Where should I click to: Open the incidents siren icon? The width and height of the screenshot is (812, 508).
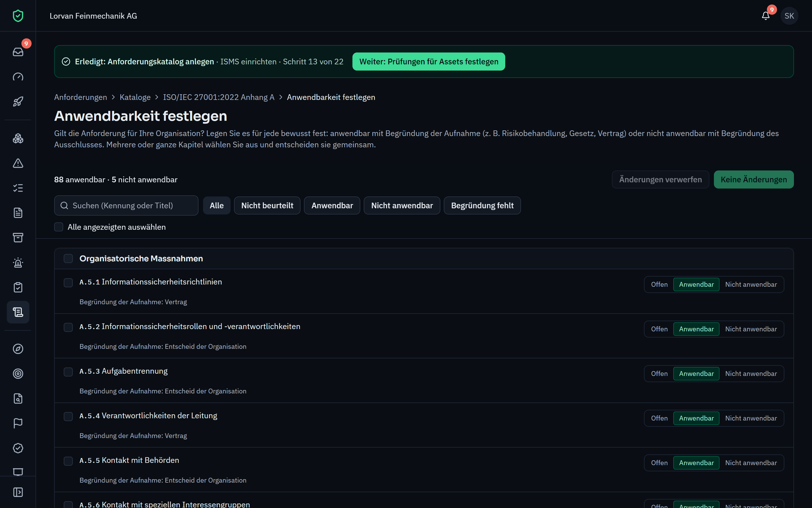[x=18, y=263]
